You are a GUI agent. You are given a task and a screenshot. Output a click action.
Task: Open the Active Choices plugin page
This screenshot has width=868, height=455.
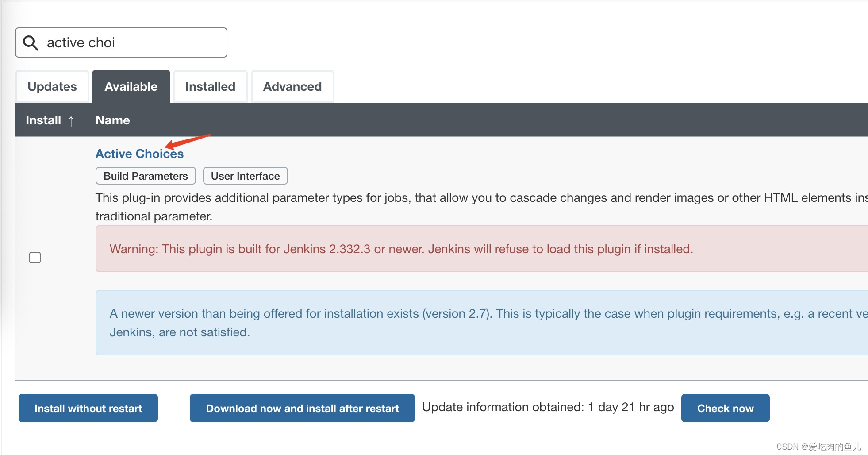coord(139,154)
